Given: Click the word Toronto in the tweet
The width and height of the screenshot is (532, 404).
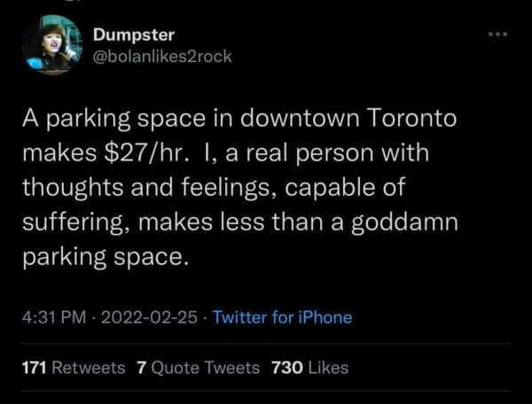Looking at the screenshot, I should click(414, 119).
